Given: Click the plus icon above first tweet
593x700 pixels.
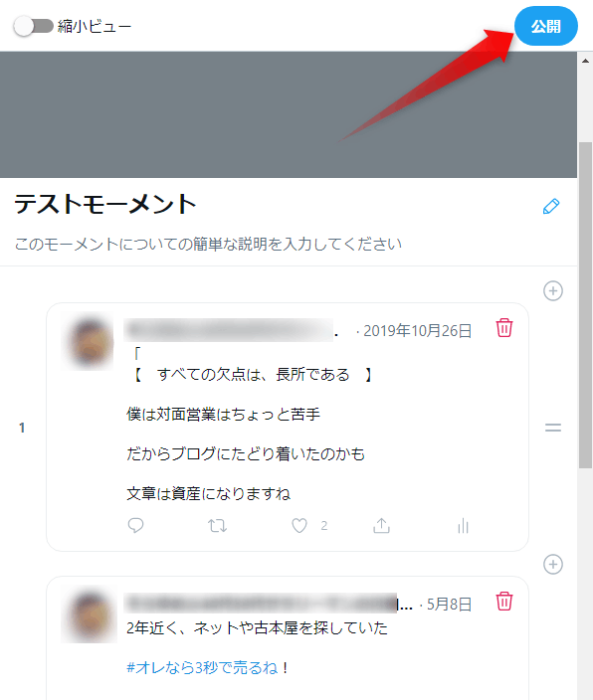Looking at the screenshot, I should (553, 291).
